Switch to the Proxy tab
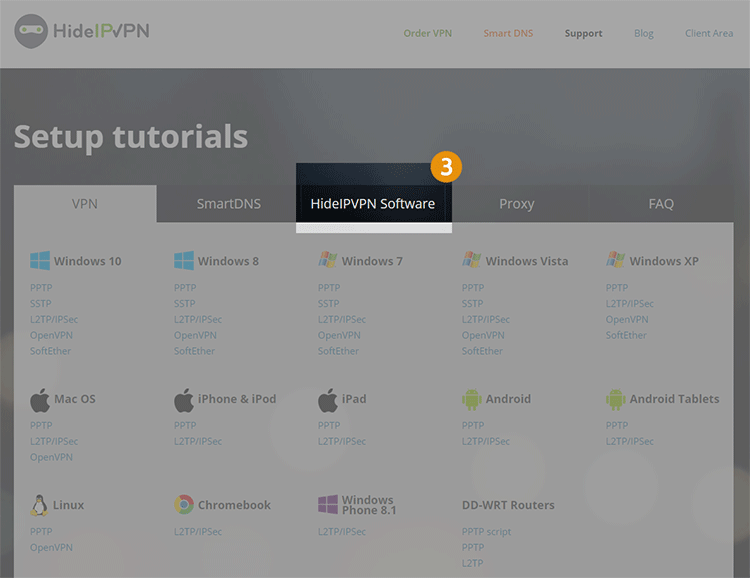Screen dimensions: 750x578 click(517, 204)
